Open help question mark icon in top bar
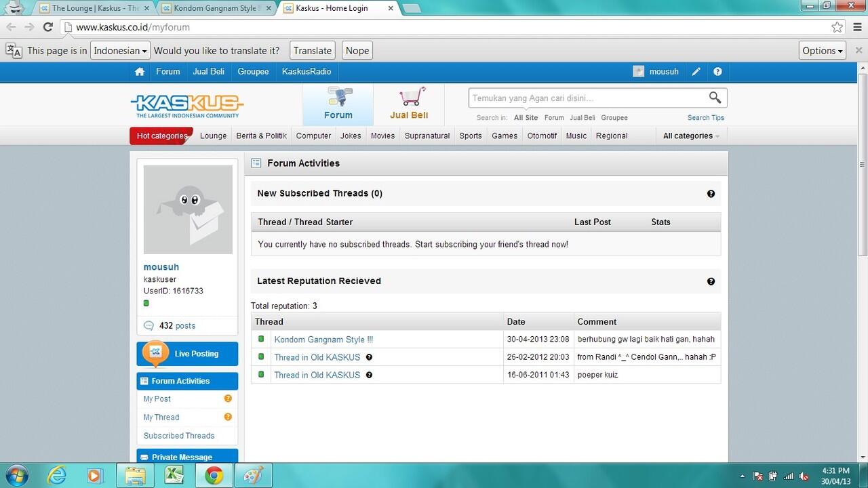This screenshot has width=868, height=488. (x=717, y=72)
